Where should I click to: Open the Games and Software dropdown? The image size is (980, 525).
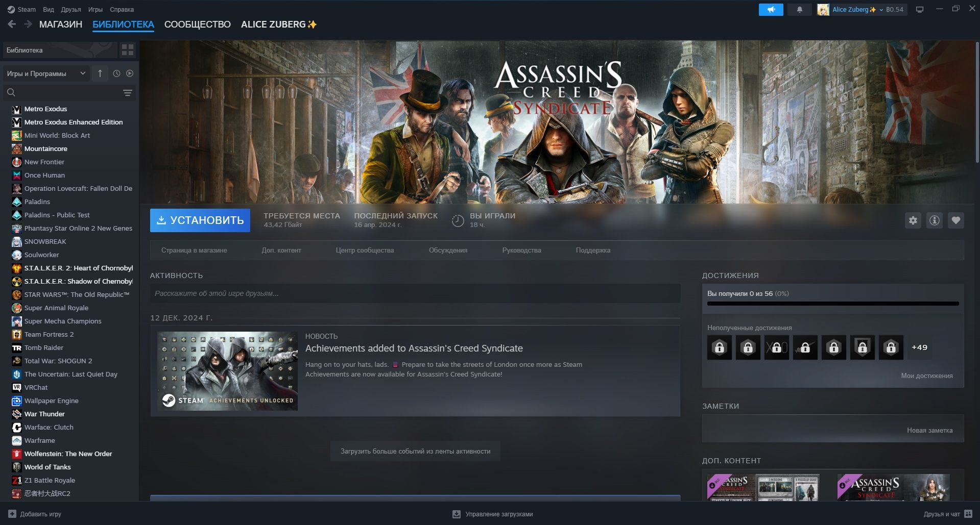tap(46, 73)
